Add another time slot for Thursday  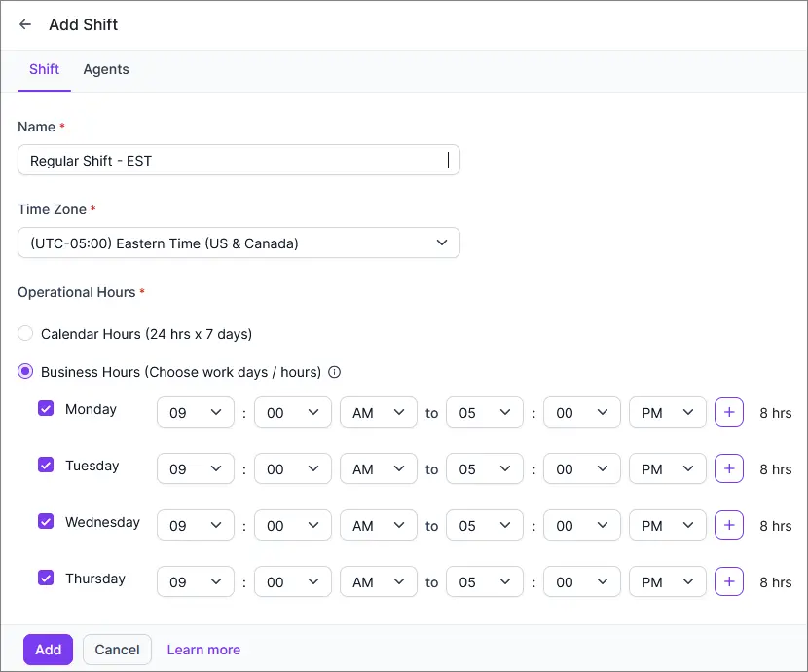click(x=728, y=581)
